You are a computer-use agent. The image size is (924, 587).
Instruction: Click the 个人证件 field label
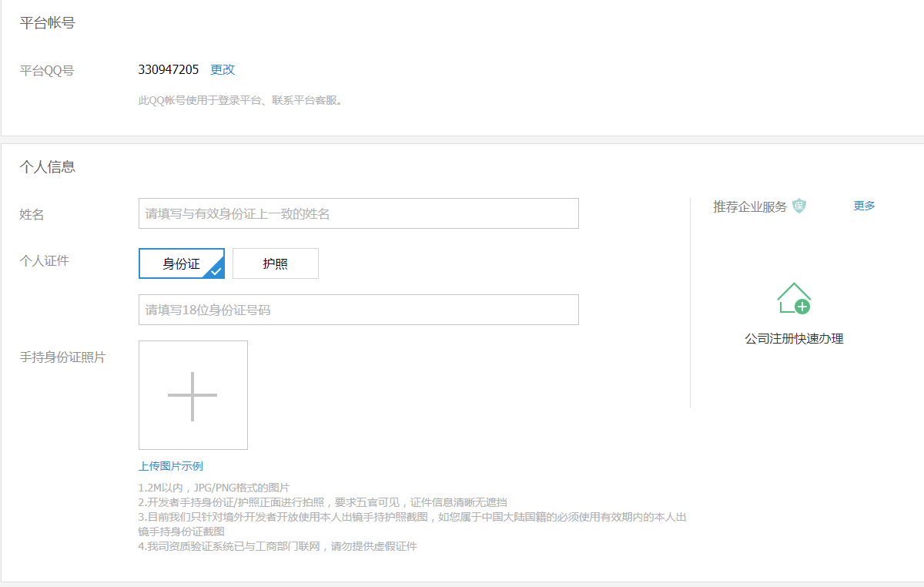point(44,261)
